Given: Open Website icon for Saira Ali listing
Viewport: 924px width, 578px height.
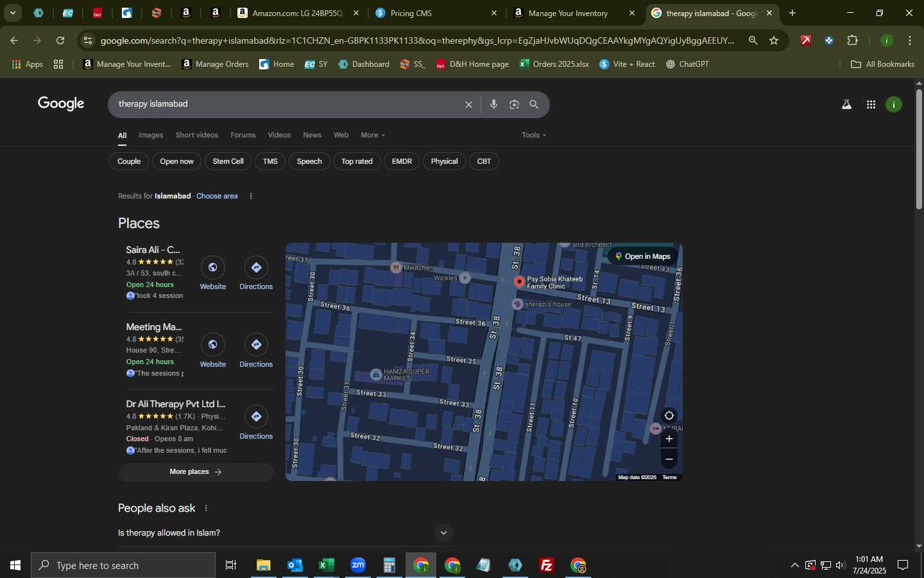Looking at the screenshot, I should pos(212,268).
